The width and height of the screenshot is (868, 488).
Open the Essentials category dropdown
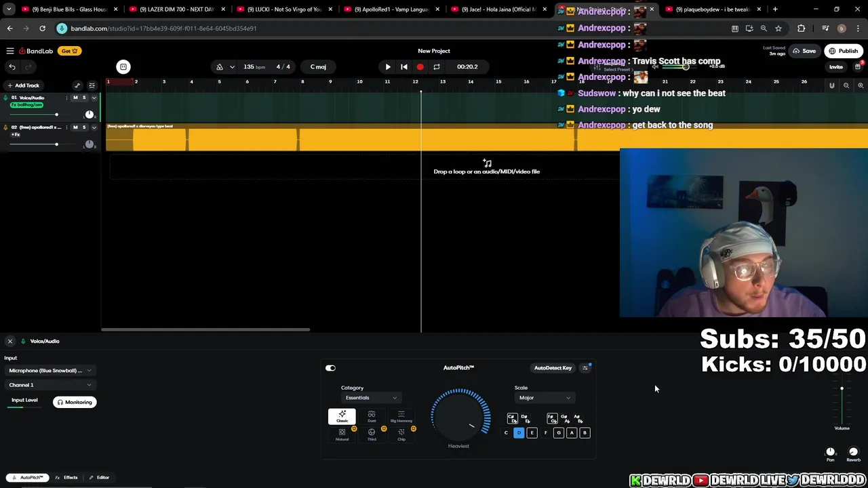371,398
